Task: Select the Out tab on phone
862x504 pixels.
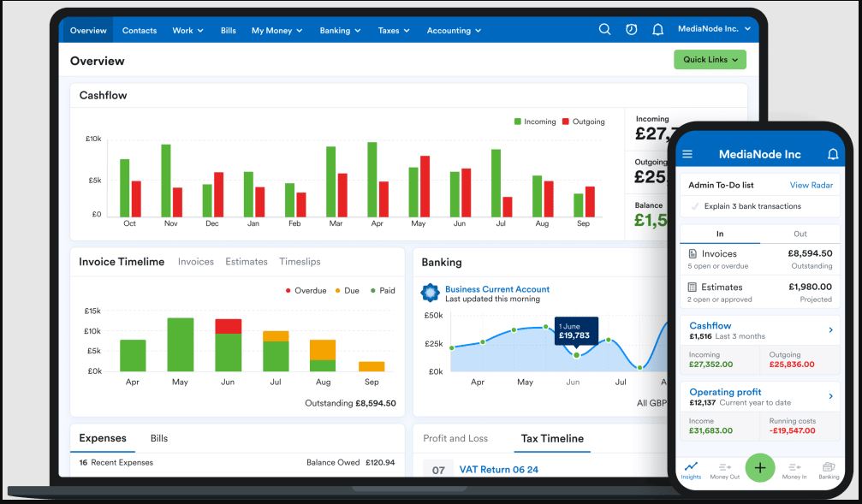Action: pos(800,234)
